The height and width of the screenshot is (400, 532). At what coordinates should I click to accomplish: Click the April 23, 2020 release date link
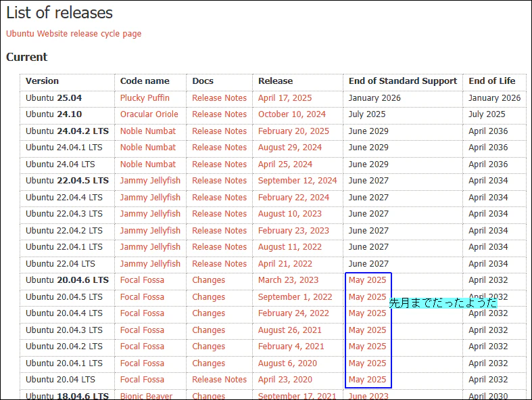click(x=285, y=380)
